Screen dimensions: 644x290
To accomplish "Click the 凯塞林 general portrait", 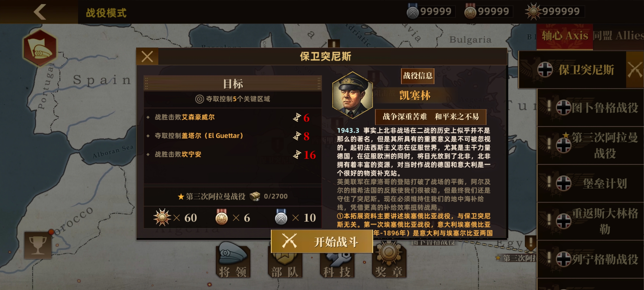I will tap(352, 95).
